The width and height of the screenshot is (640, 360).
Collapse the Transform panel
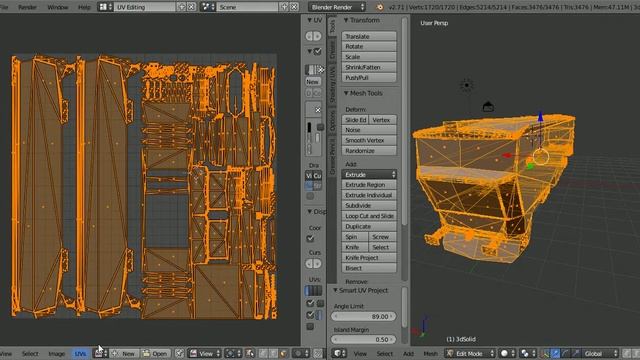click(346, 20)
